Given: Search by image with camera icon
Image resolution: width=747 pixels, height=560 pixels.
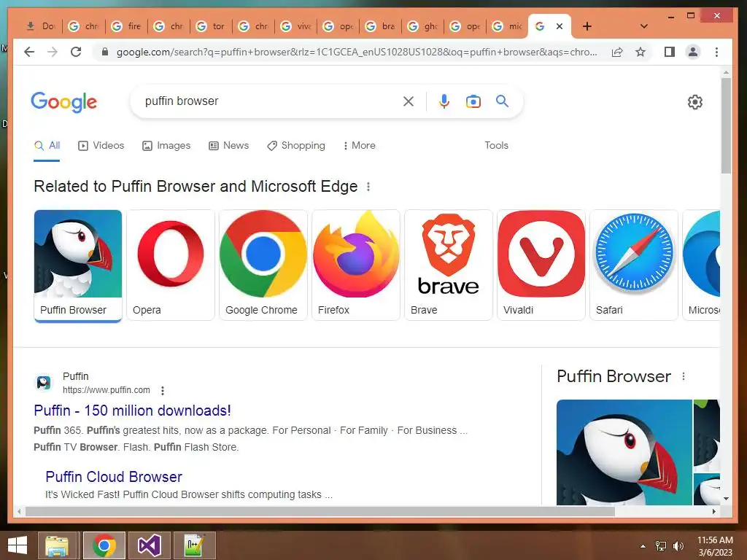Looking at the screenshot, I should coord(473,101).
